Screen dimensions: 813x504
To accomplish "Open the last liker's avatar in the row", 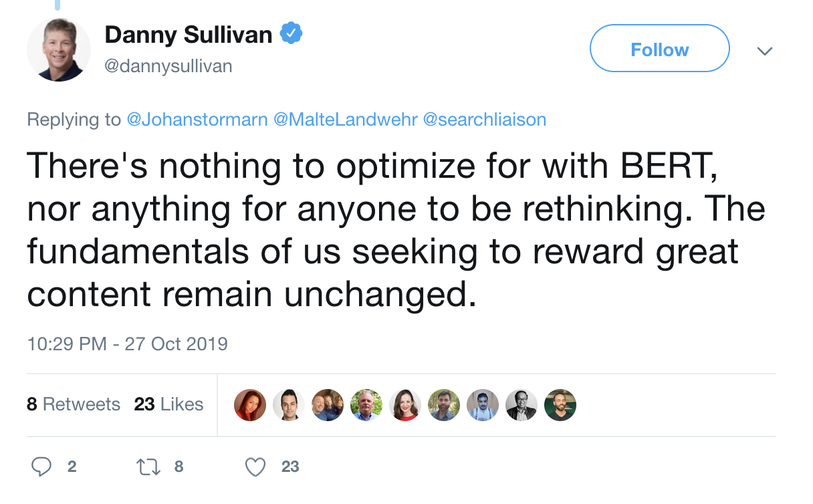I will pyautogui.click(x=560, y=405).
